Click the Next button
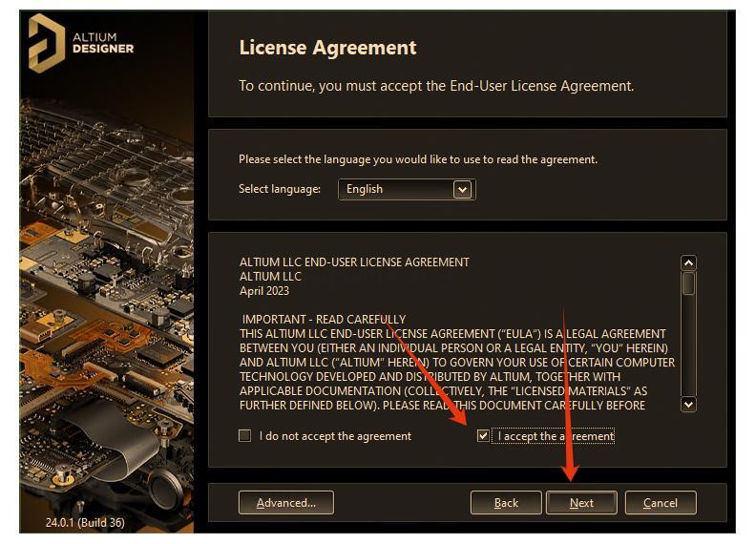 coord(581,503)
